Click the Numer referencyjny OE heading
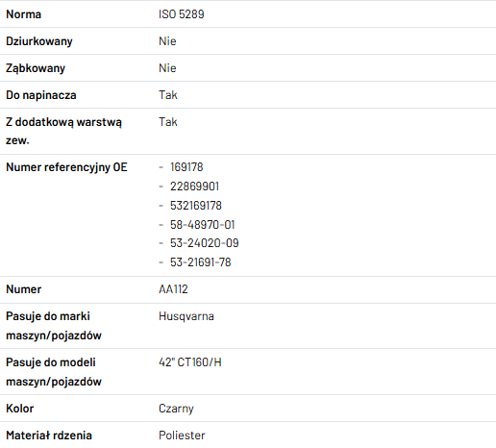 click(x=66, y=167)
